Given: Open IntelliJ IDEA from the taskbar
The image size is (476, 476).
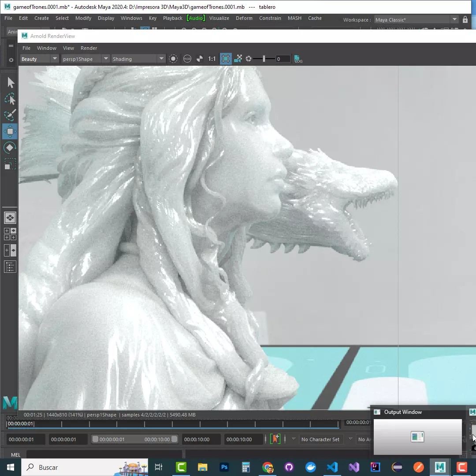Looking at the screenshot, I should (x=375, y=467).
